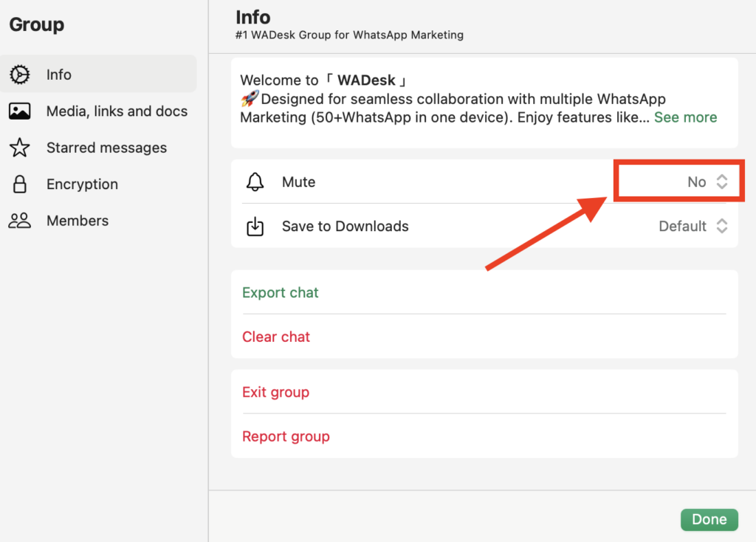Select the Info tab in Group sidebar

click(98, 75)
